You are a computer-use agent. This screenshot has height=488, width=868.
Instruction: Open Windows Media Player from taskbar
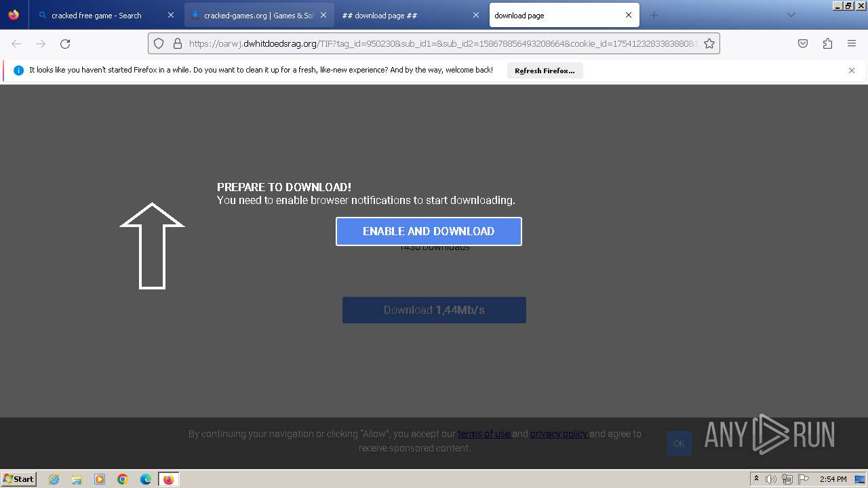pos(100,479)
